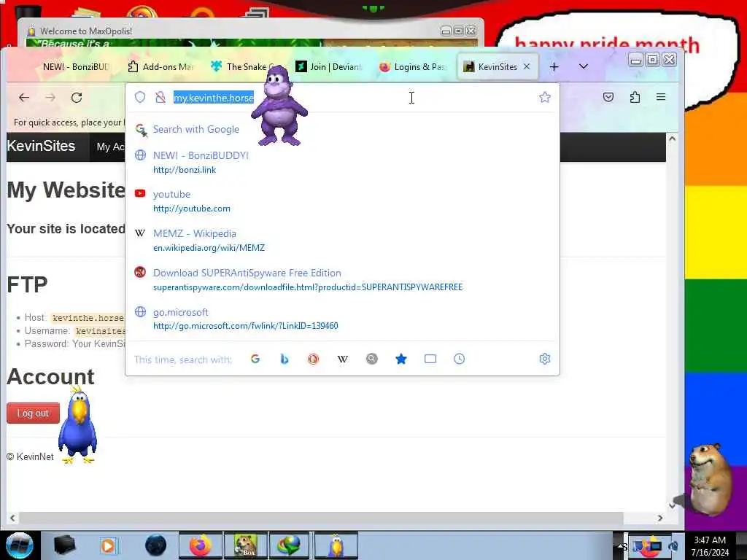Click the grey magnifier search engine icon
The image size is (747, 560).
371,359
